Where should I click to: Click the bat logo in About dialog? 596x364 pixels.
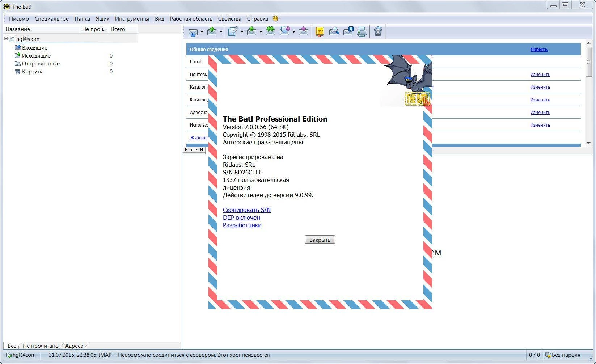point(406,81)
